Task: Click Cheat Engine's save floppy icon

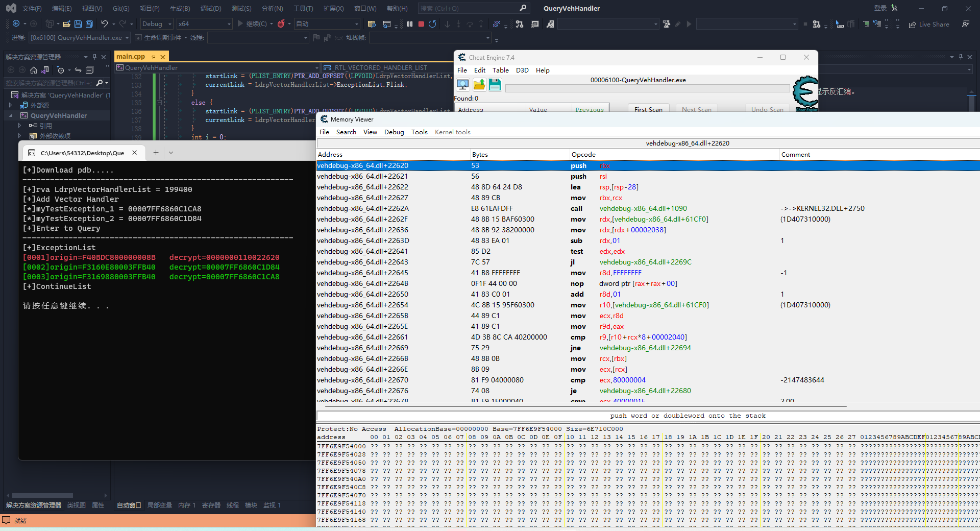Action: [495, 85]
